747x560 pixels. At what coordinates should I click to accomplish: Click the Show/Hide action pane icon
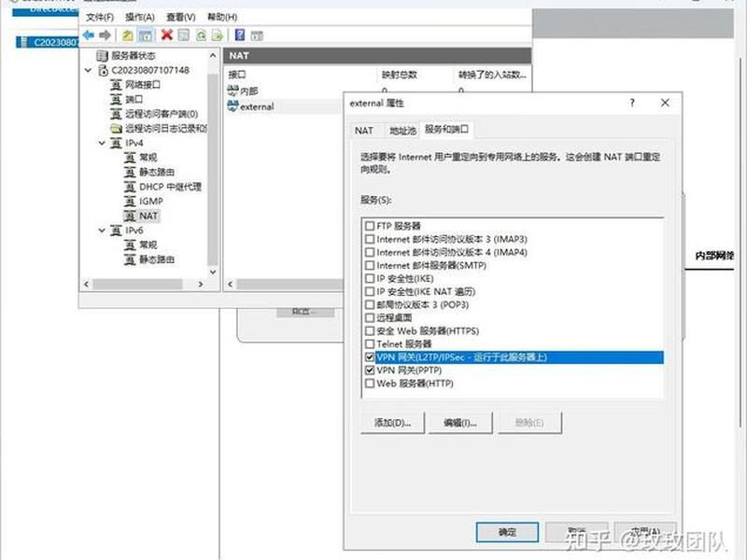(257, 35)
